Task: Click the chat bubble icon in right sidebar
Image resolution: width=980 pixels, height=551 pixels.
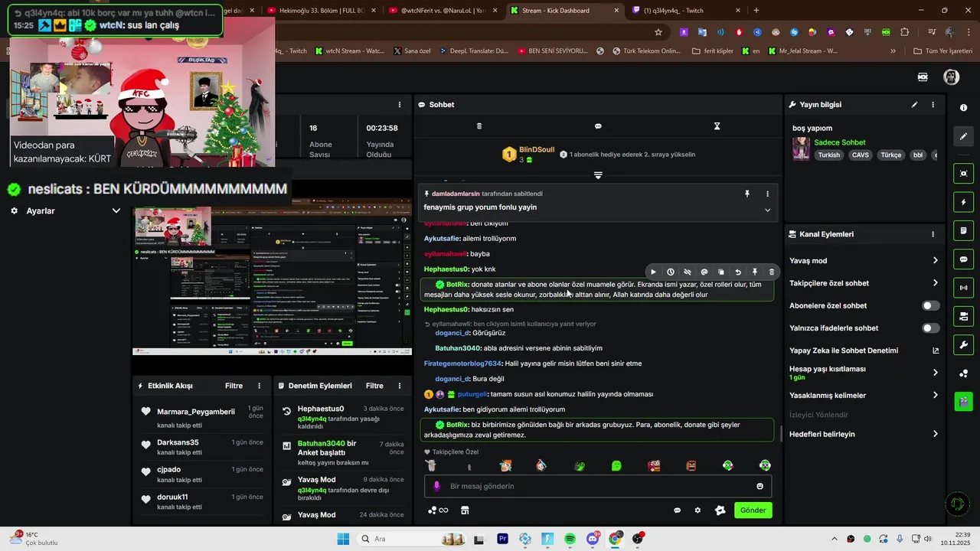Action: tap(963, 259)
